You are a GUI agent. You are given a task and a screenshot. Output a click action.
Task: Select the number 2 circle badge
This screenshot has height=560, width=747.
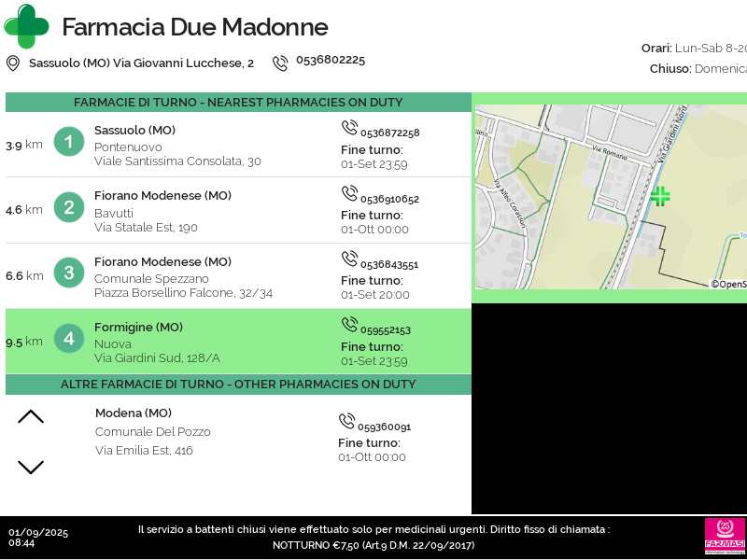69,207
